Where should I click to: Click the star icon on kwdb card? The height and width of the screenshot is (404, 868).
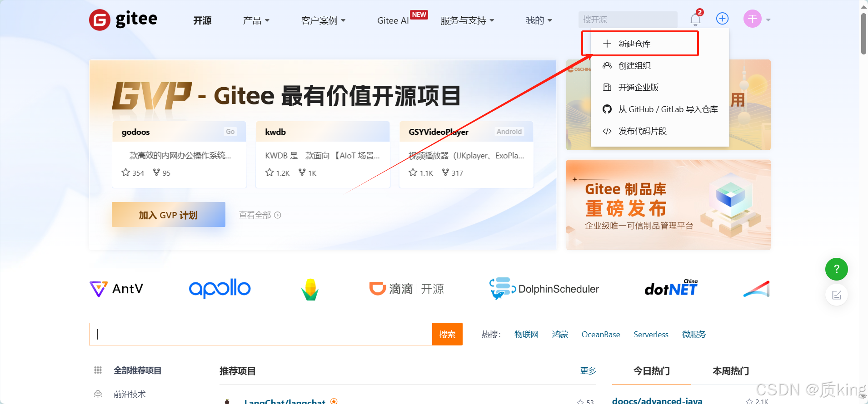(269, 172)
